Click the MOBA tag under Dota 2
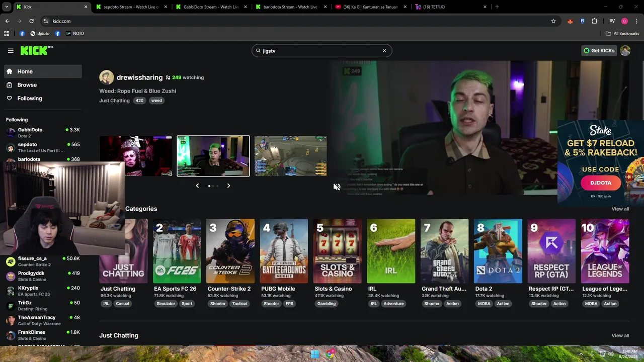The width and height of the screenshot is (644, 362). coord(484,304)
